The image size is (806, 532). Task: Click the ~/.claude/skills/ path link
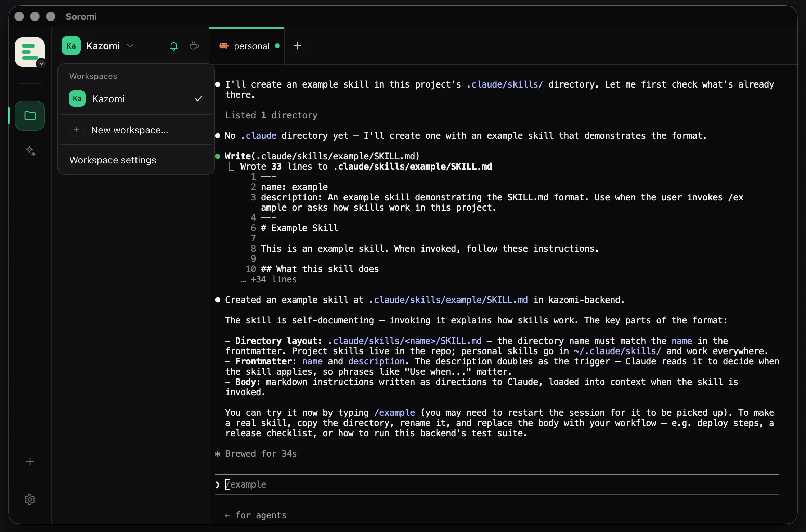(617, 351)
